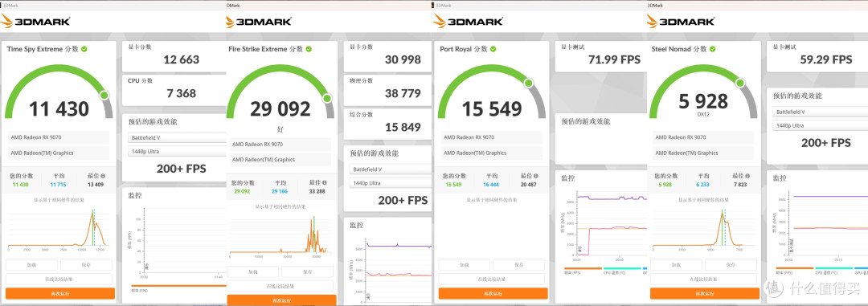Image resolution: width=868 pixels, height=306 pixels.
Task: Click green validation checkmark next to Port Royal
Action: (x=493, y=49)
